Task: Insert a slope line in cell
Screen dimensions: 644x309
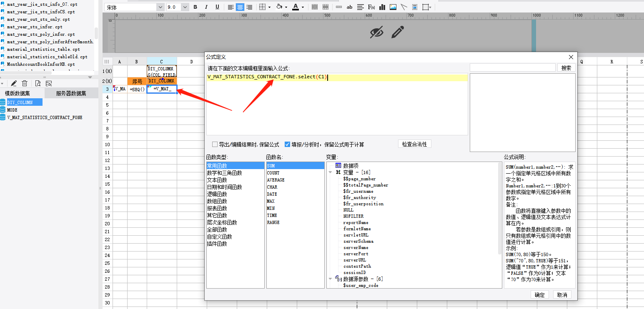Action: (x=404, y=7)
